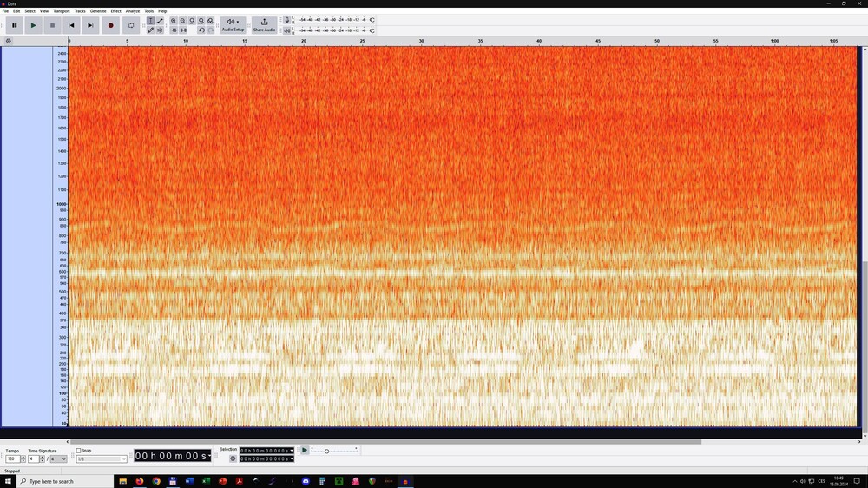This screenshot has width=868, height=488.
Task: Open timeline options gear icon
Action: pyautogui.click(x=9, y=41)
